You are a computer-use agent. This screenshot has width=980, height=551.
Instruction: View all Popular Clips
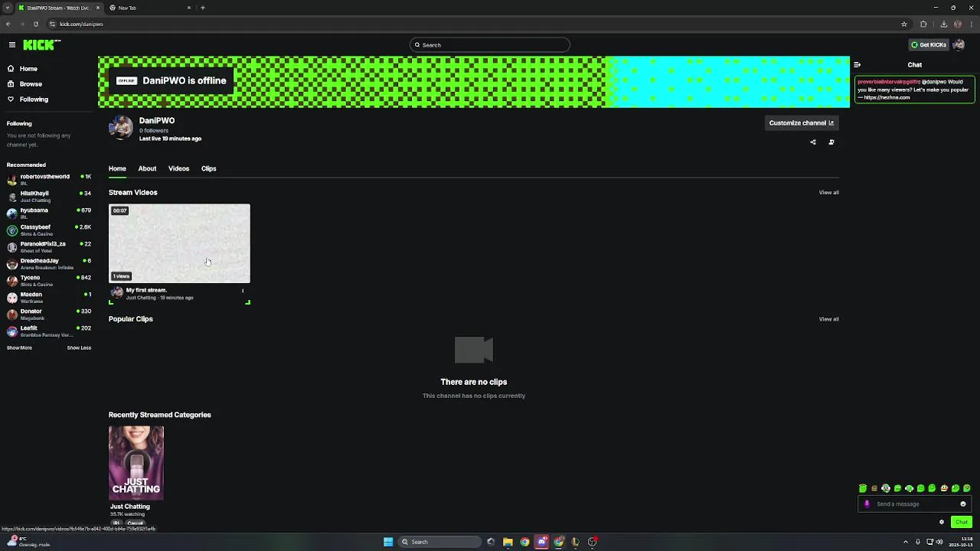tap(828, 319)
